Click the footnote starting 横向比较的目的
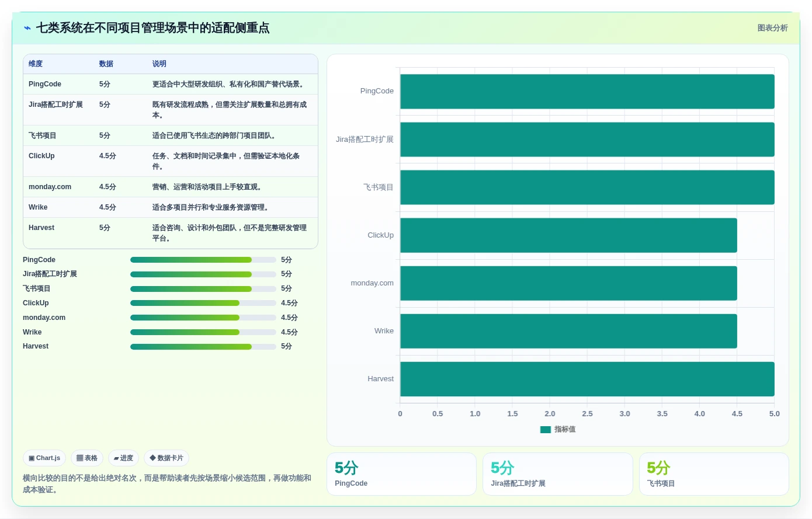 [x=167, y=484]
